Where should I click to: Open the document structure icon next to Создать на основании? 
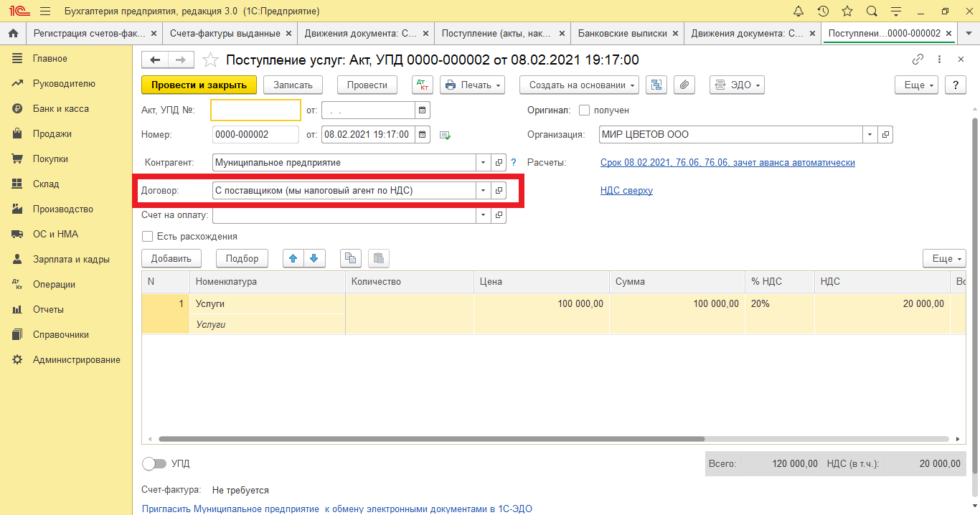click(x=656, y=85)
